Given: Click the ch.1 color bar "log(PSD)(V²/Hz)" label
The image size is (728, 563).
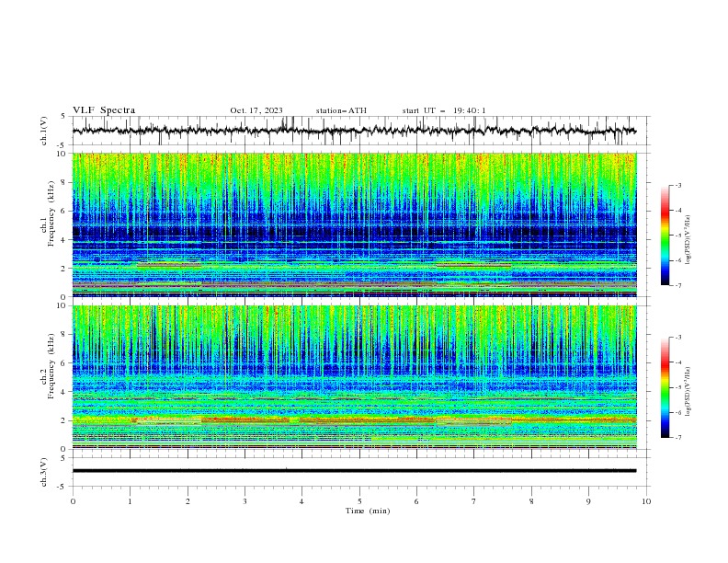Looking at the screenshot, I should [x=688, y=240].
